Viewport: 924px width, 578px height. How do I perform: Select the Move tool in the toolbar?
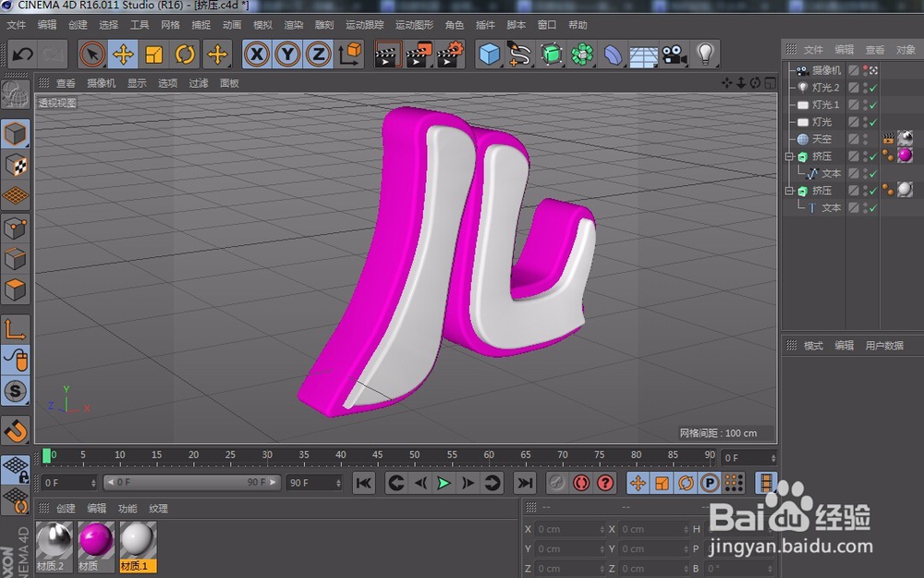pyautogui.click(x=123, y=55)
